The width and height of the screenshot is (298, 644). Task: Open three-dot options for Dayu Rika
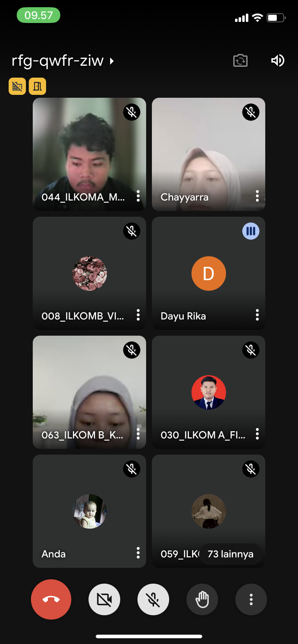[x=257, y=315]
